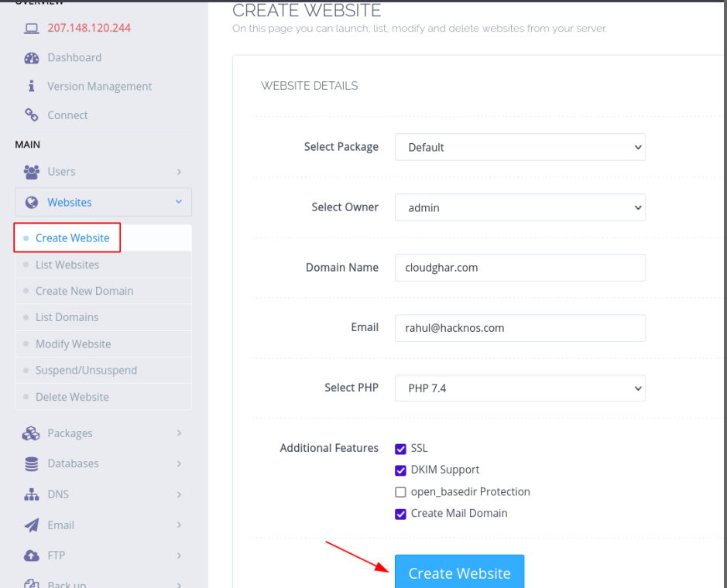Open the Select PHP dropdown

[520, 388]
